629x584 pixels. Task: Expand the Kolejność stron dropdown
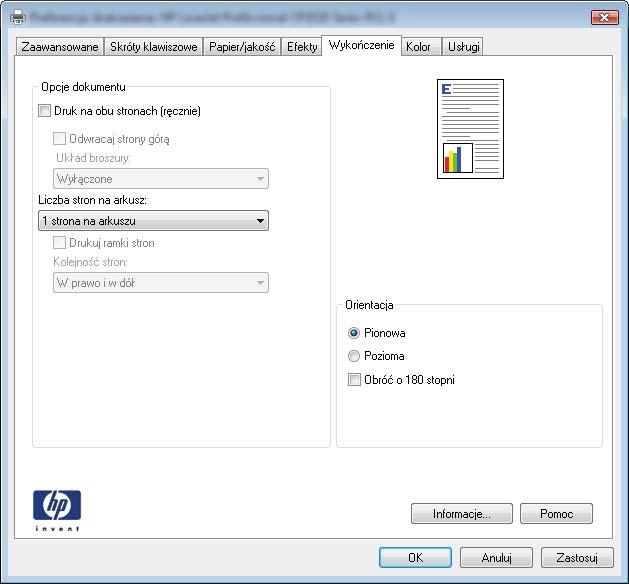click(x=161, y=282)
